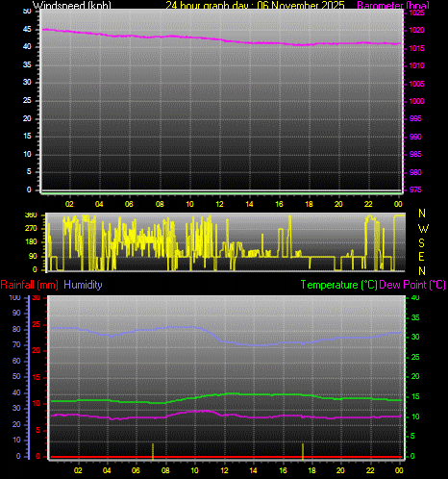Click "100" on the blue humidity axis

click(x=14, y=298)
